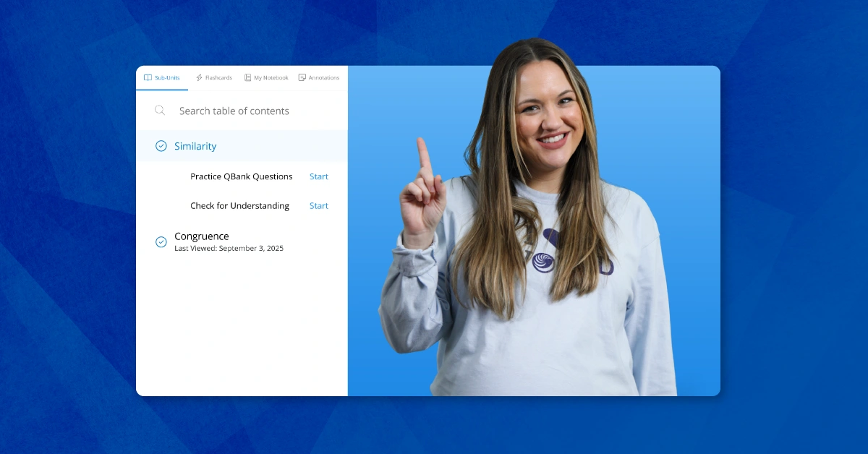Click the instructor video on the right

(x=534, y=231)
